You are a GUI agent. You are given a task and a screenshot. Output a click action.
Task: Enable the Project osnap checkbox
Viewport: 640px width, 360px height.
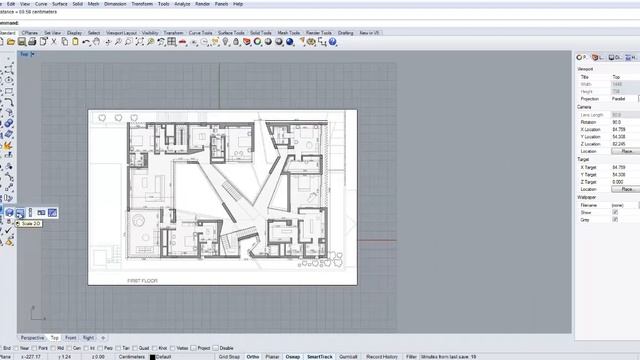(193, 348)
